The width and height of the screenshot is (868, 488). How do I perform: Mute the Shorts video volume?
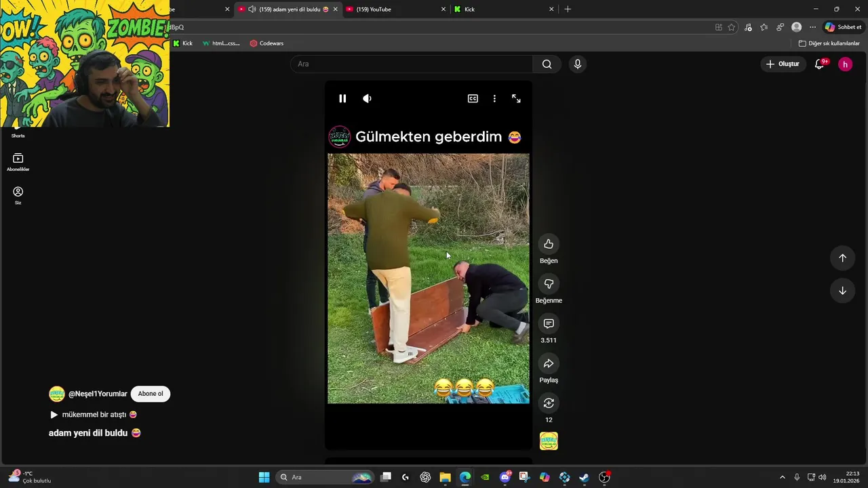[x=367, y=98]
